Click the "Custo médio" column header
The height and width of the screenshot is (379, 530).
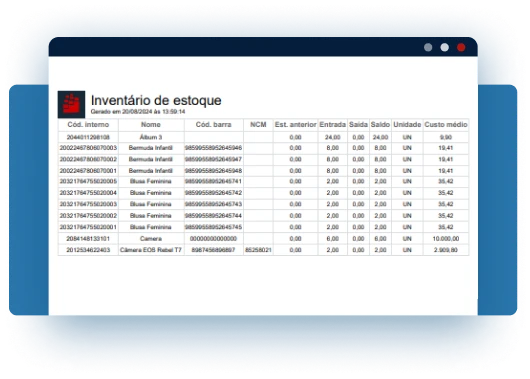click(446, 124)
